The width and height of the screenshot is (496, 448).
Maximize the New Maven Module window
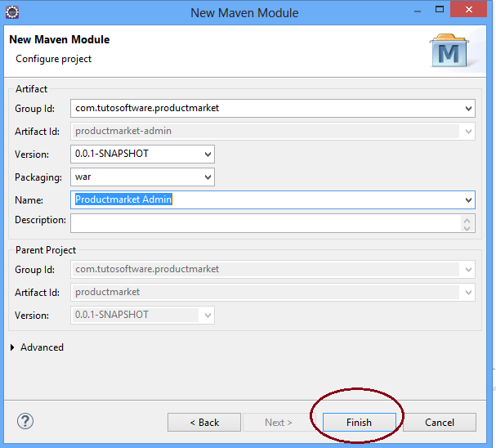coord(440,9)
